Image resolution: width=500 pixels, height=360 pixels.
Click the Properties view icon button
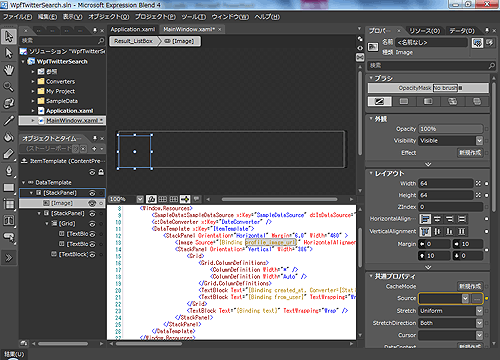(477, 43)
